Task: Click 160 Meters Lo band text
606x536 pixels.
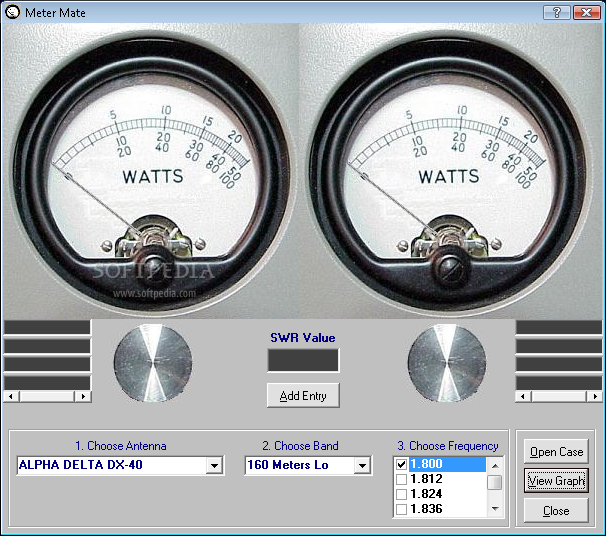Action: (288, 465)
